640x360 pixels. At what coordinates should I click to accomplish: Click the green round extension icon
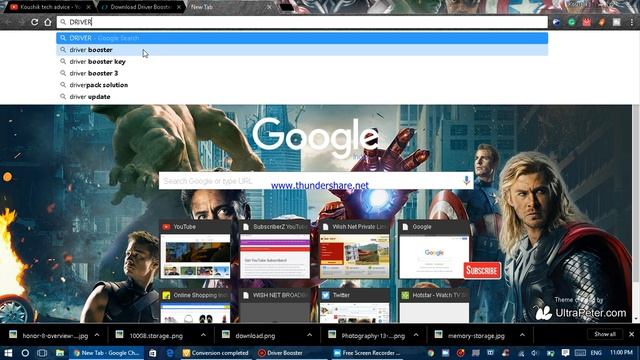click(571, 22)
